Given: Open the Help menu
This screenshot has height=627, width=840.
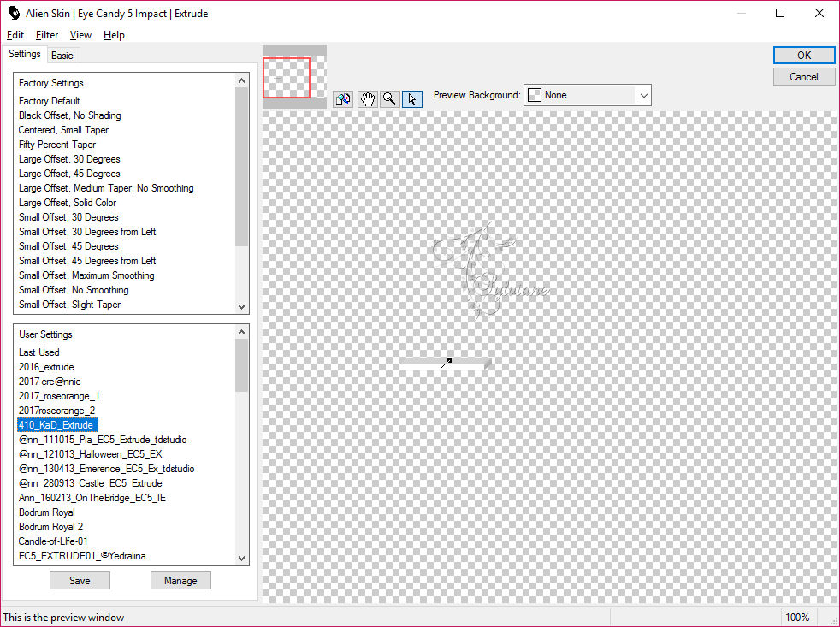Looking at the screenshot, I should (114, 35).
